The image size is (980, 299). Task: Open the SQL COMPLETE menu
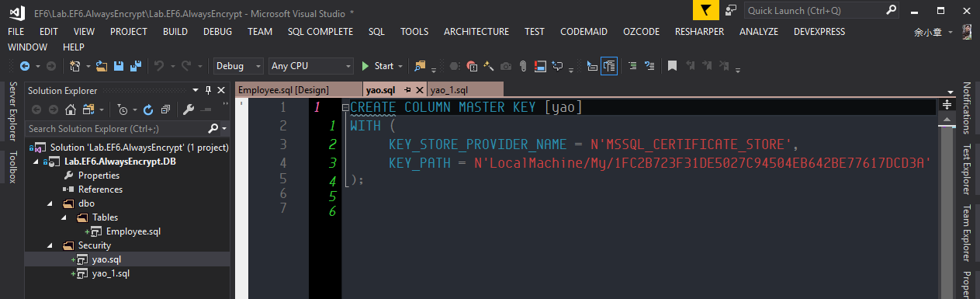320,32
